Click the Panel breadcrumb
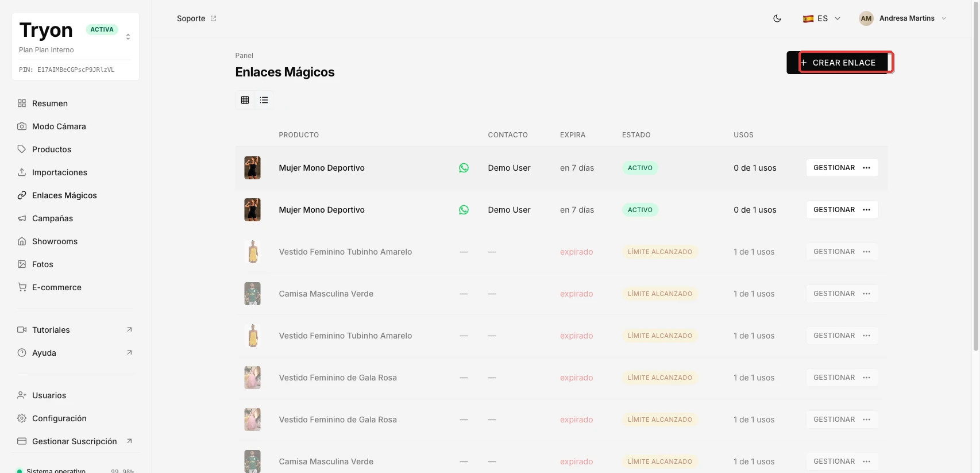 (x=244, y=56)
